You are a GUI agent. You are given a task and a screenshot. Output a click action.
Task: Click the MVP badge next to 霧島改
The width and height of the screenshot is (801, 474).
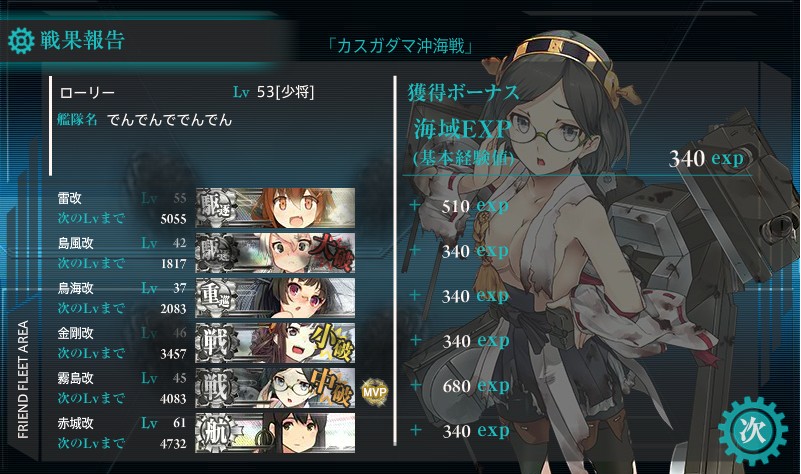(375, 392)
